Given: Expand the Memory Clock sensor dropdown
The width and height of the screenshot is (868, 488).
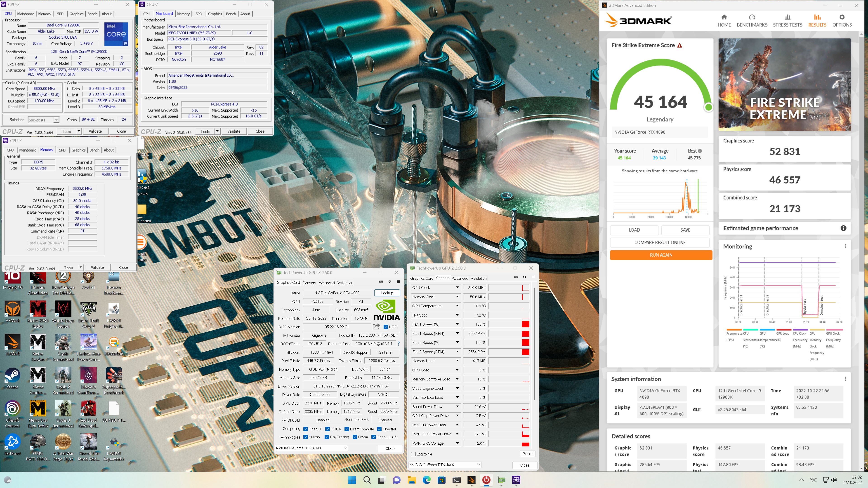Looking at the screenshot, I should [457, 297].
